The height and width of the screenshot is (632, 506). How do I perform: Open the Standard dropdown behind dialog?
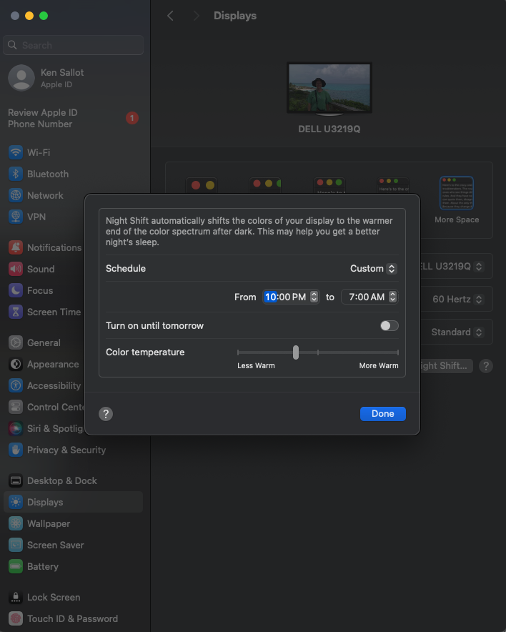tap(456, 332)
